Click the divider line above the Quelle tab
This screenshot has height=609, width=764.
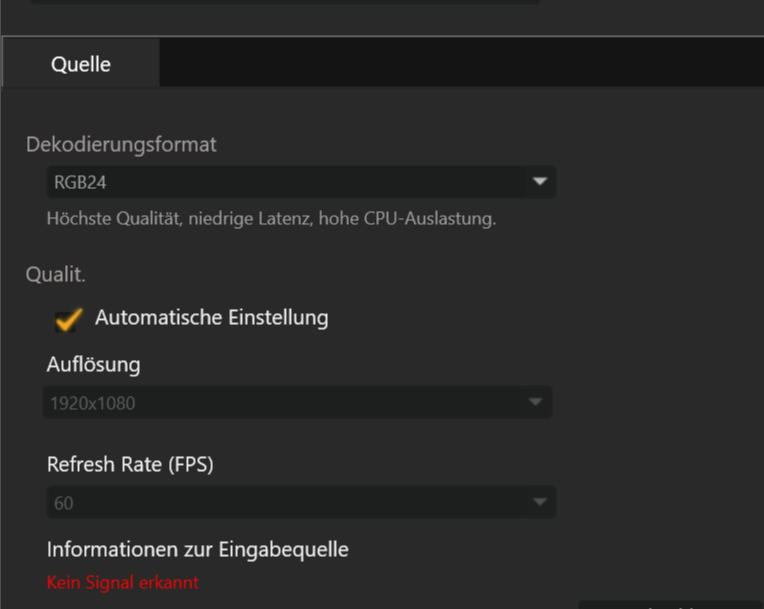click(x=400, y=37)
